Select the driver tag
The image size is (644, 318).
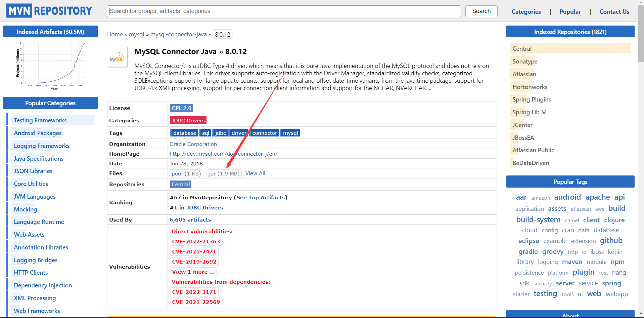pyautogui.click(x=239, y=133)
